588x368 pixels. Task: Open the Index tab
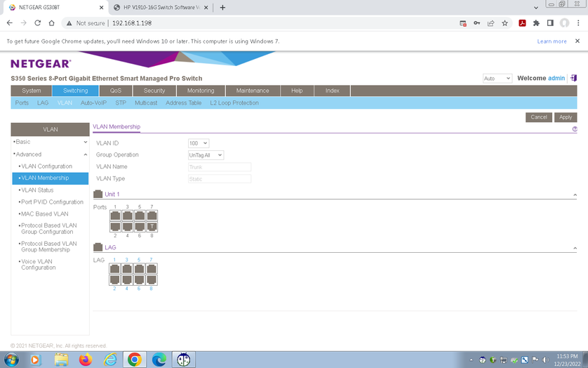(x=333, y=91)
